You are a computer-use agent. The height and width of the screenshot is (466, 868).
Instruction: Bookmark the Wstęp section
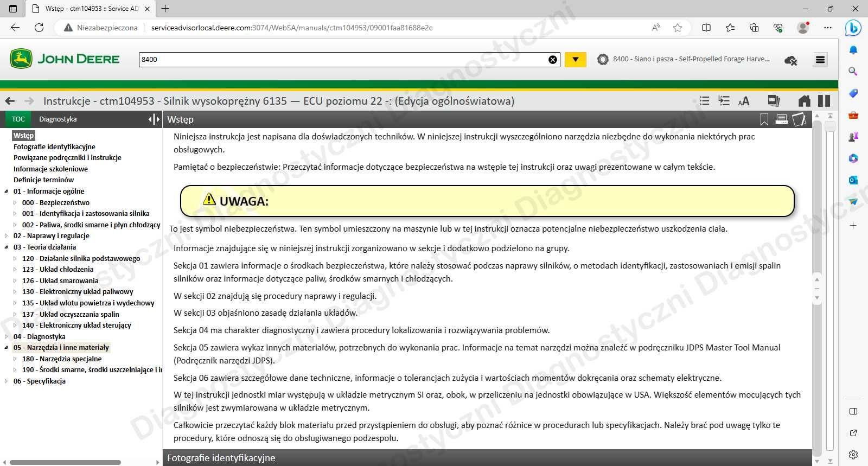click(764, 119)
